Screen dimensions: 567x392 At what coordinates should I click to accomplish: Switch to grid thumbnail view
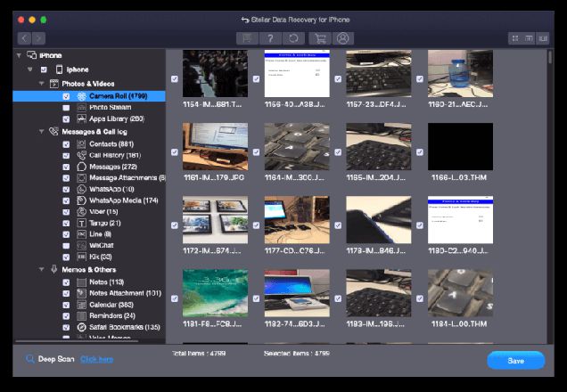pyautogui.click(x=515, y=38)
